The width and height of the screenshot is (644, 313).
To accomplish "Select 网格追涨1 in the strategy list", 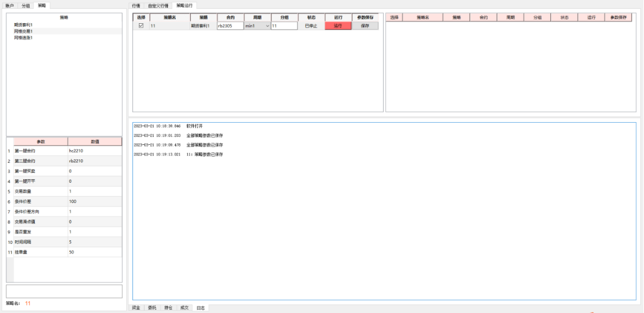I will coord(23,37).
